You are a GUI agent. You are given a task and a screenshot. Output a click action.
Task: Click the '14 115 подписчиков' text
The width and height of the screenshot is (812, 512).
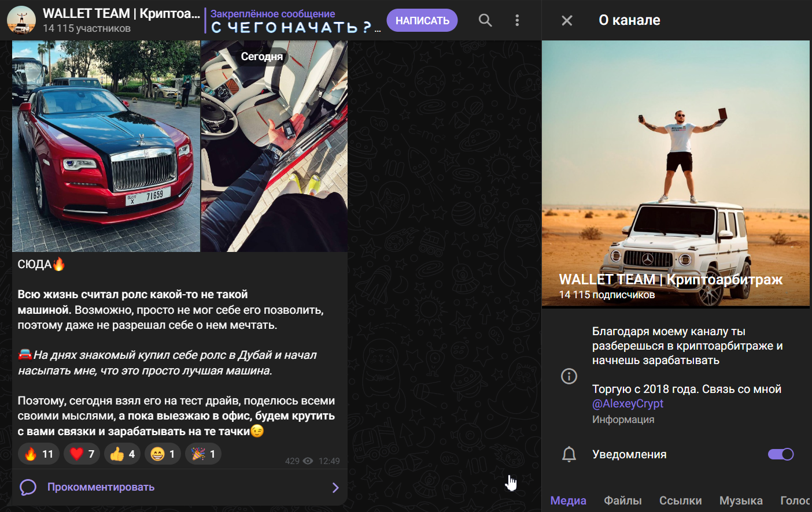607,295
